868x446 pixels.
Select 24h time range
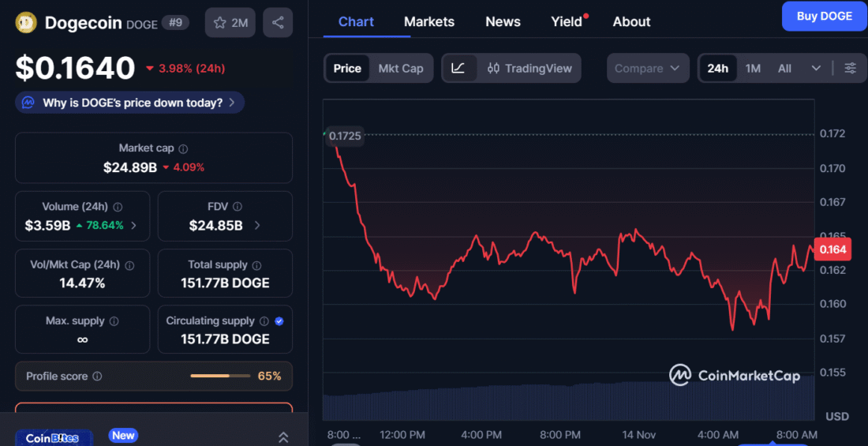717,68
